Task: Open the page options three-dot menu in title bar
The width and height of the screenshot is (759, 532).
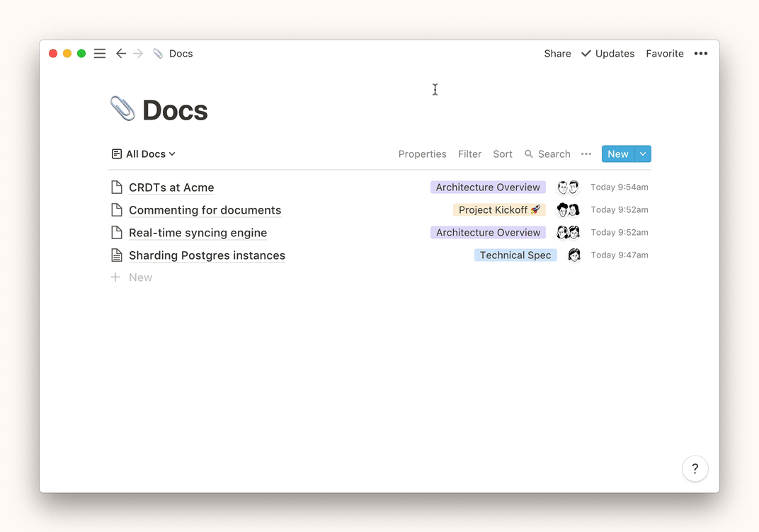Action: click(700, 54)
